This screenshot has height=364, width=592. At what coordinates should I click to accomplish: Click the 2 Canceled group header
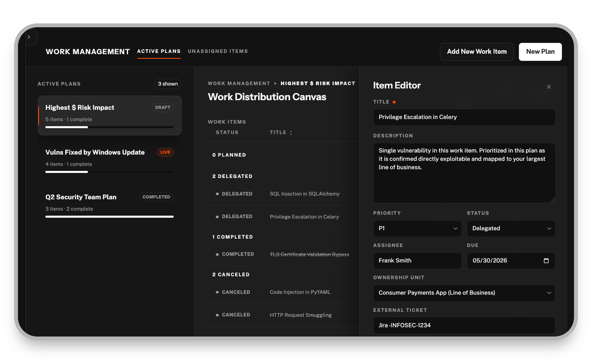click(x=231, y=275)
